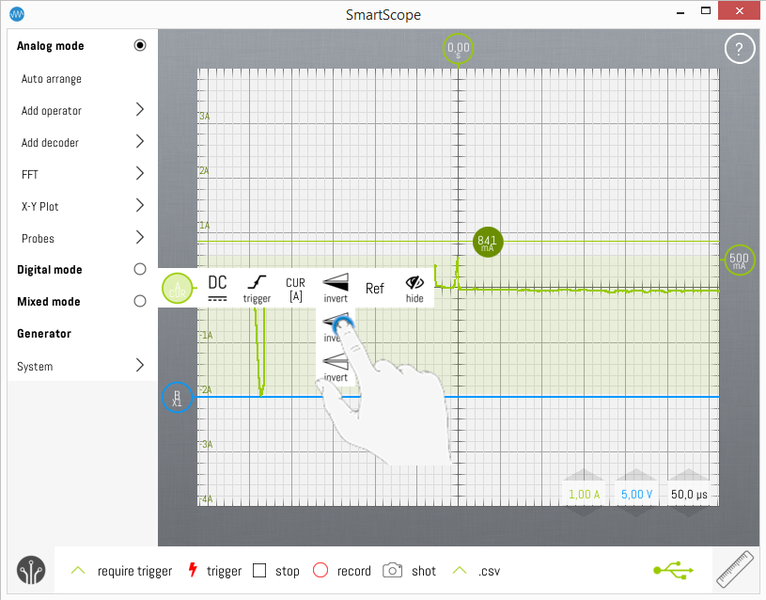Expand the Add operator submenu
Image resolution: width=766 pixels, height=600 pixels.
[x=139, y=110]
